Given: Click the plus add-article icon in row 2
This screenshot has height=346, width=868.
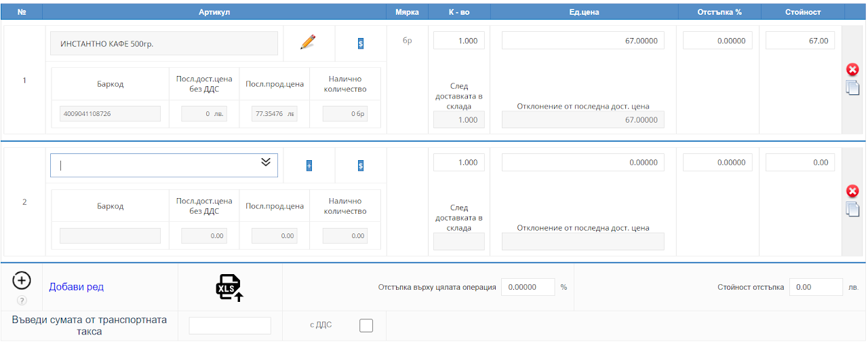Looking at the screenshot, I should pyautogui.click(x=309, y=166).
